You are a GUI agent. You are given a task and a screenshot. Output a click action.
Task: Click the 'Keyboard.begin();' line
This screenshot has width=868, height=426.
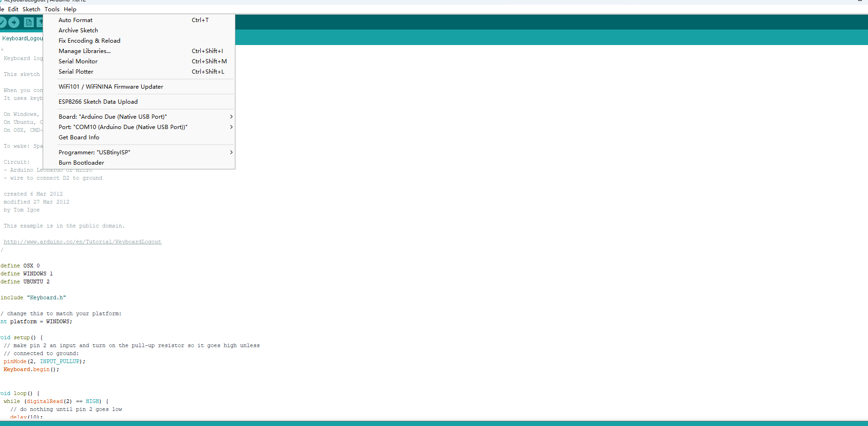click(x=31, y=369)
